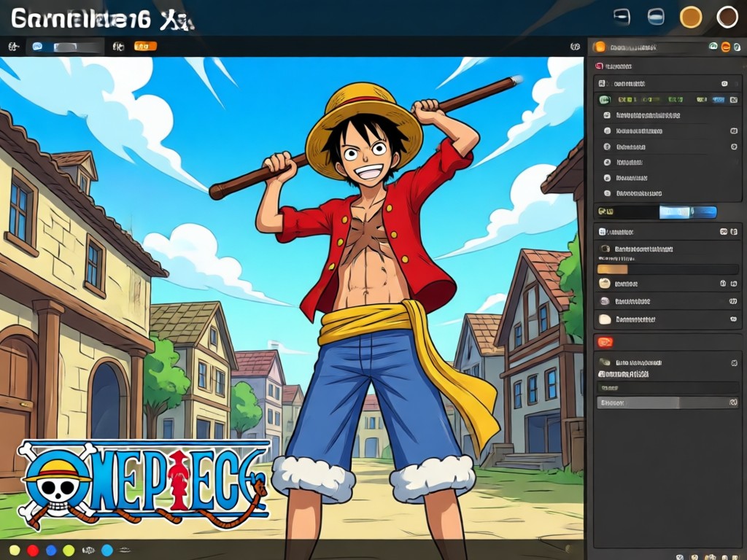Click the green dot in the bottom bar

click(69, 551)
